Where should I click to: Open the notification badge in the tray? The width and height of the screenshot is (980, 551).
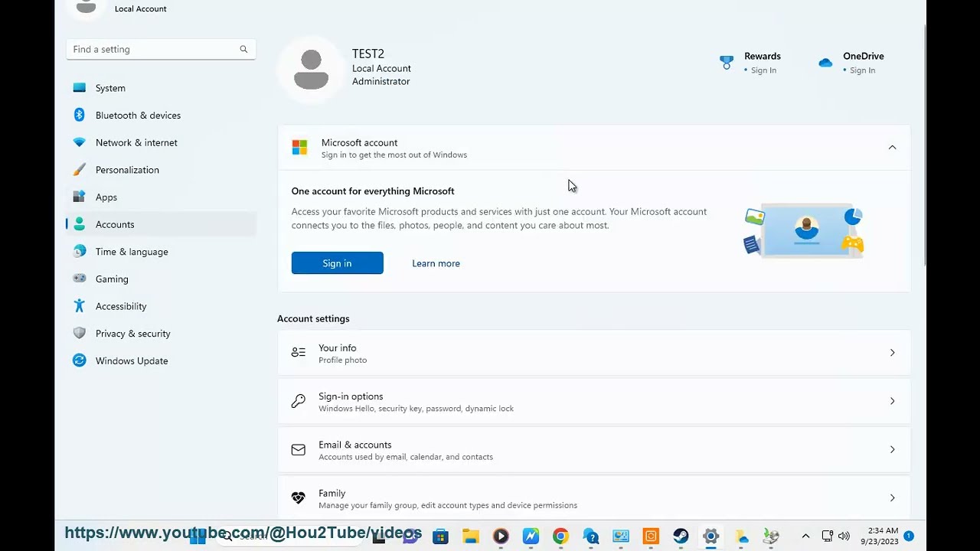click(909, 536)
